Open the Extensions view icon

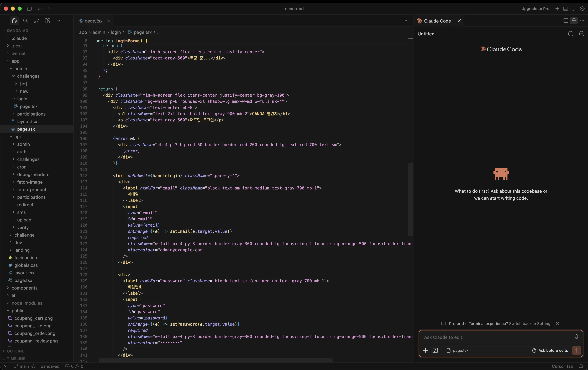pyautogui.click(x=48, y=21)
